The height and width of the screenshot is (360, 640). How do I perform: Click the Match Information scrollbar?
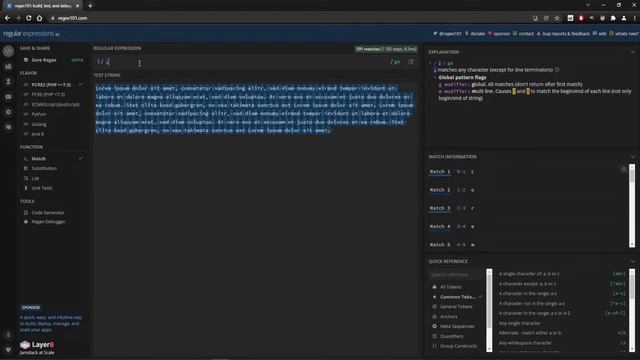pos(632,205)
